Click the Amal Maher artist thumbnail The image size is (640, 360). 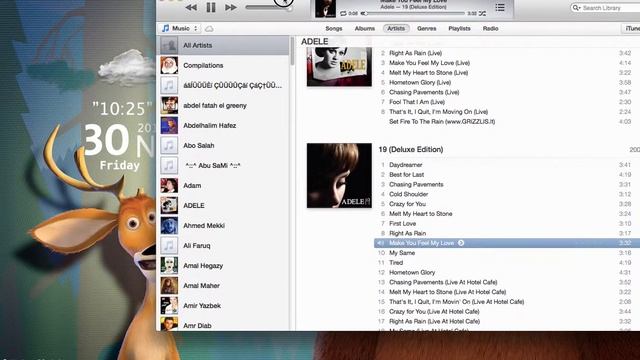click(169, 285)
